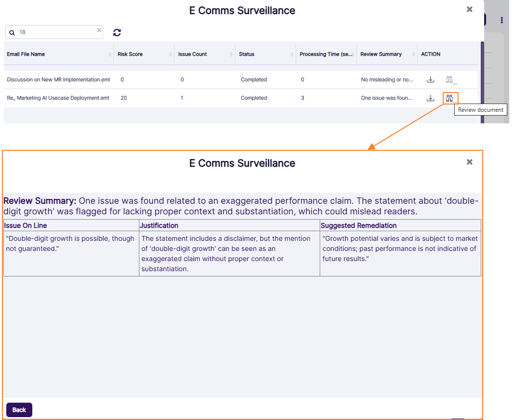Click the Back button

click(x=19, y=409)
